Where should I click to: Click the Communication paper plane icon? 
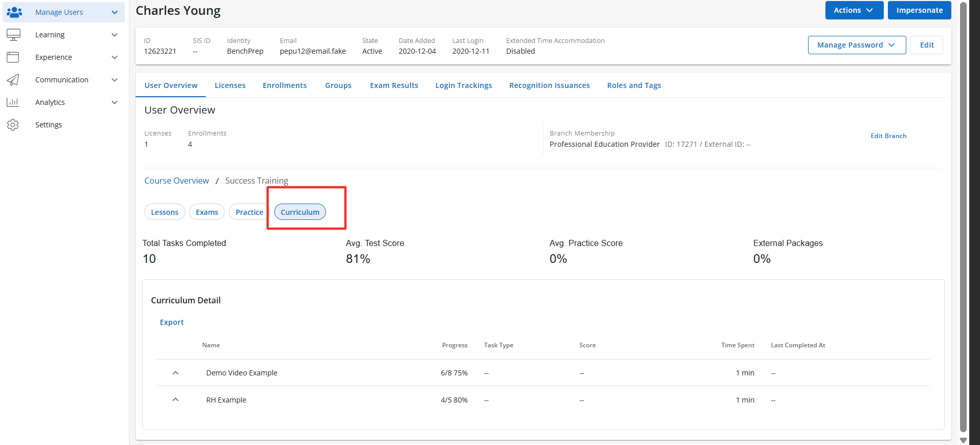pos(13,80)
